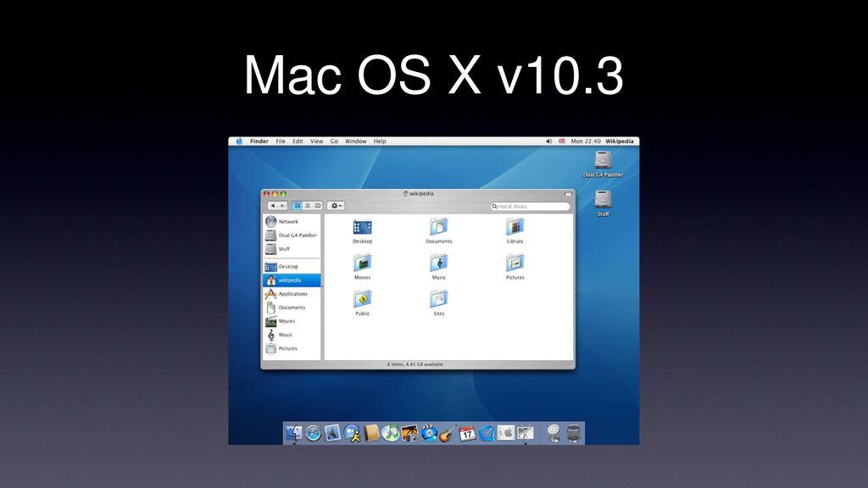The width and height of the screenshot is (868, 488).
Task: Open System Preferences in Dock
Action: (505, 433)
